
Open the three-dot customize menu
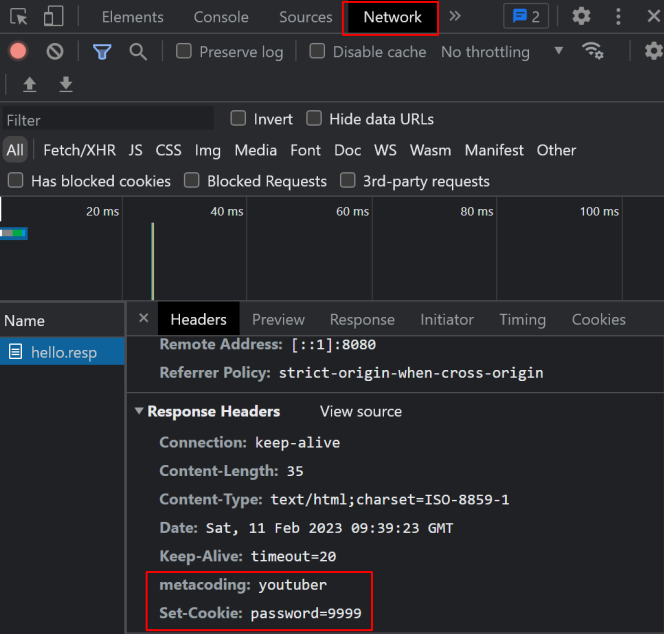point(618,17)
